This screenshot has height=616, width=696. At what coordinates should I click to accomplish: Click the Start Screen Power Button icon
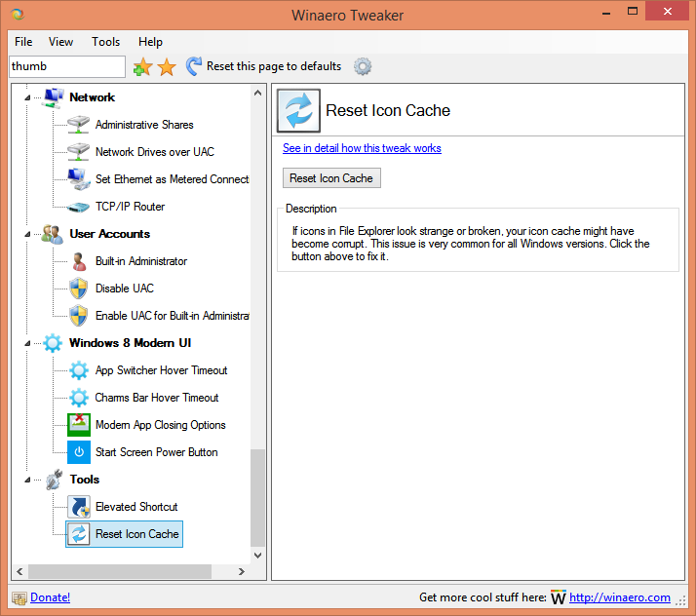(79, 452)
